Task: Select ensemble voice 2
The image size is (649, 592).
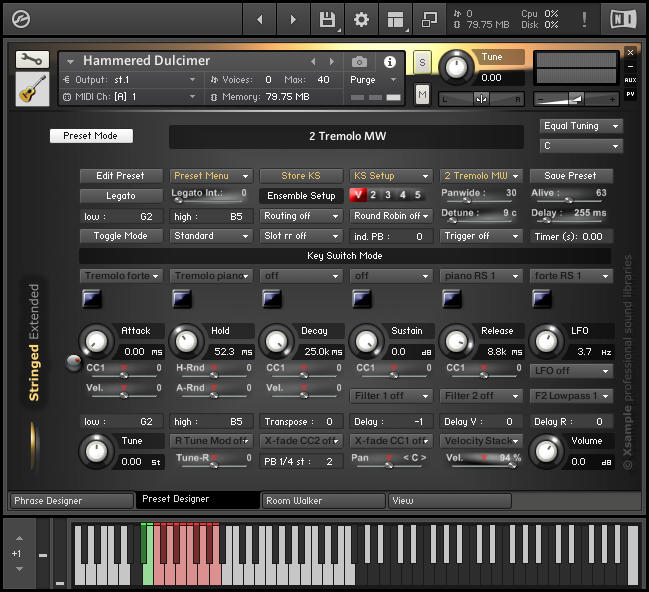Action: click(373, 195)
